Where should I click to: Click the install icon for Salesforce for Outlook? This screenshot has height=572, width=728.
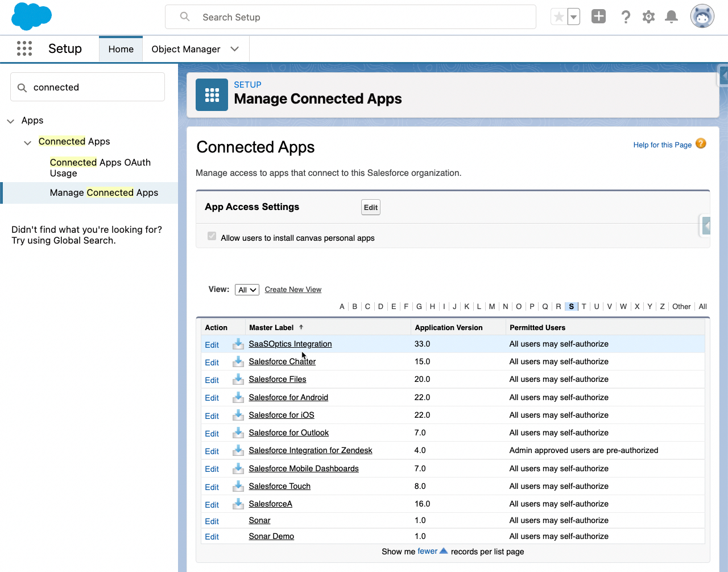pos(238,433)
